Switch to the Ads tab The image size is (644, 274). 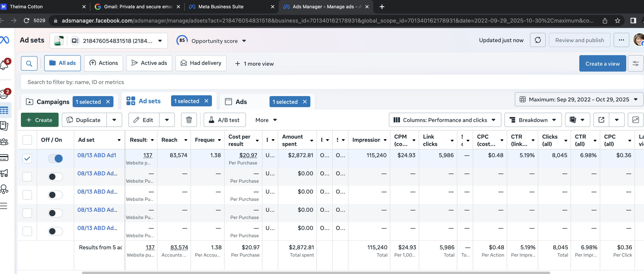[x=241, y=102]
